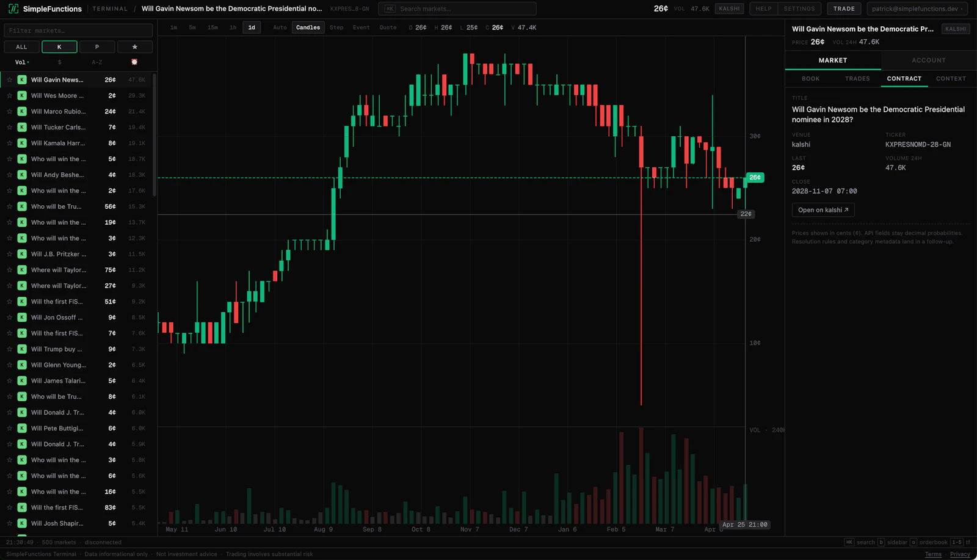Select the Candles chart mode
Image resolution: width=977 pixels, height=560 pixels.
308,27
